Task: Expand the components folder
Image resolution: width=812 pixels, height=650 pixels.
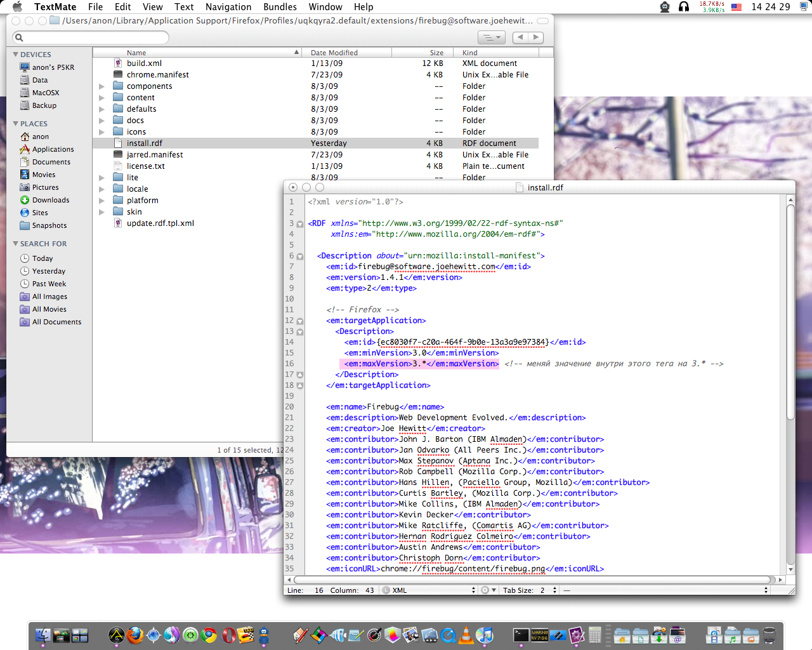Action: click(x=101, y=86)
